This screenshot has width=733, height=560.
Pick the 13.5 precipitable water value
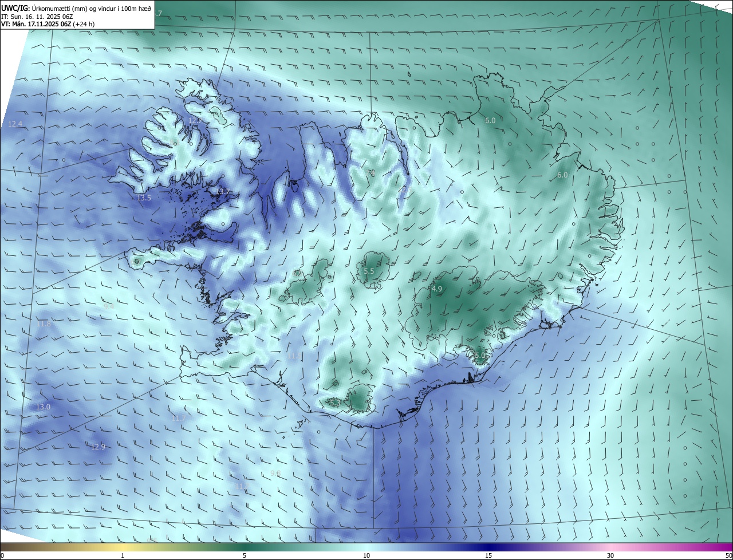pos(144,198)
